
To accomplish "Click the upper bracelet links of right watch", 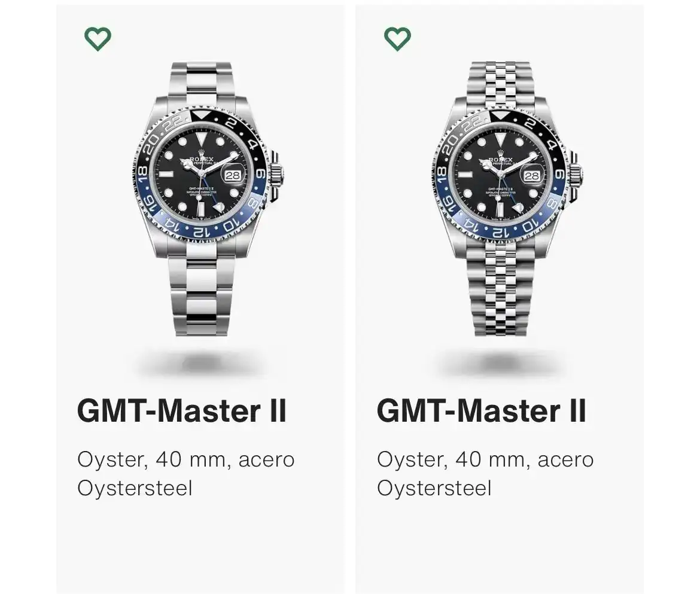I will click(500, 81).
